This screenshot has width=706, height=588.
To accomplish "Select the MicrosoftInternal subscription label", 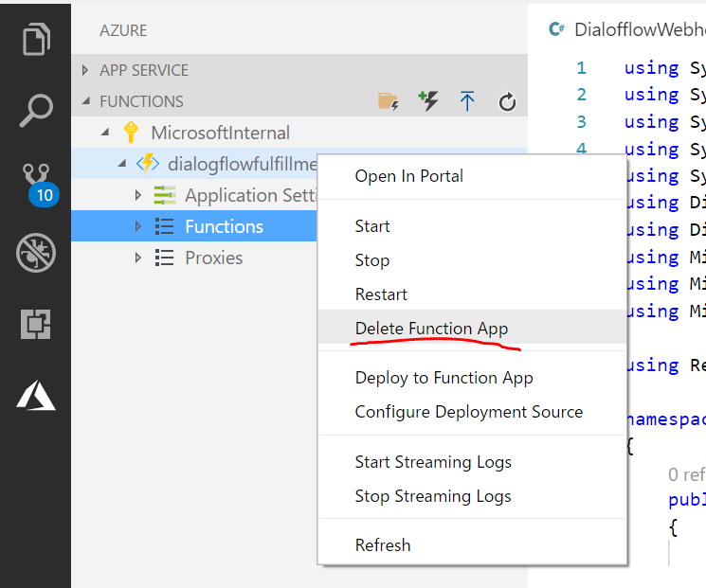I will tap(220, 133).
